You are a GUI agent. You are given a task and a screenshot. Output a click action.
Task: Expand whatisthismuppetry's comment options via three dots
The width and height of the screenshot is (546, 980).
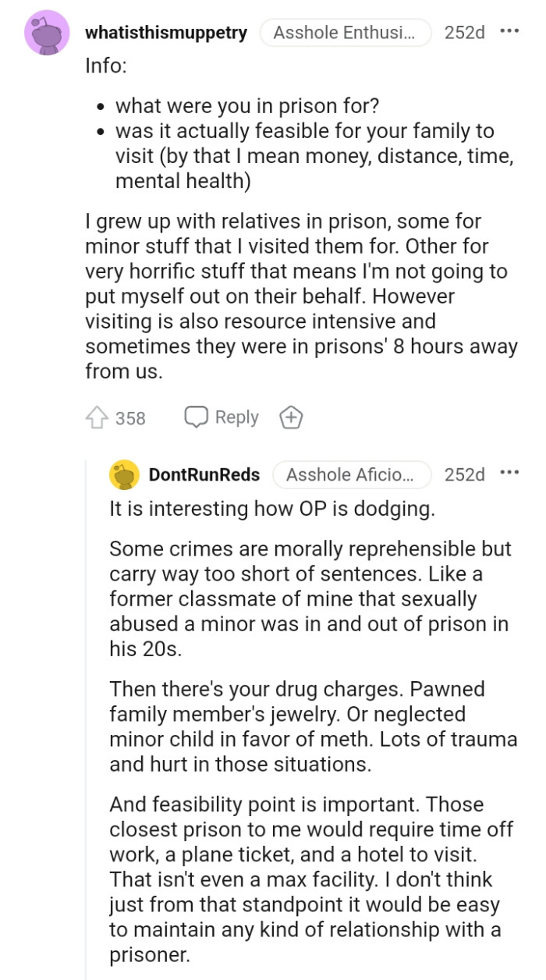pyautogui.click(x=509, y=30)
